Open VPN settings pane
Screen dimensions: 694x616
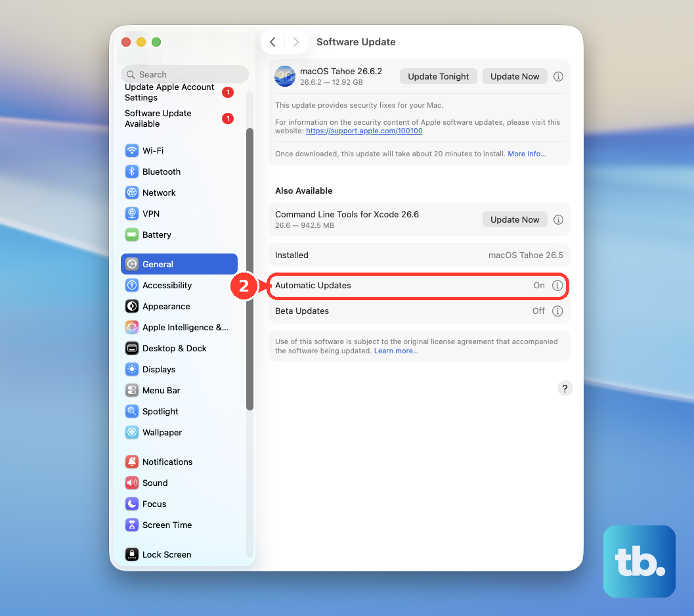click(x=179, y=213)
